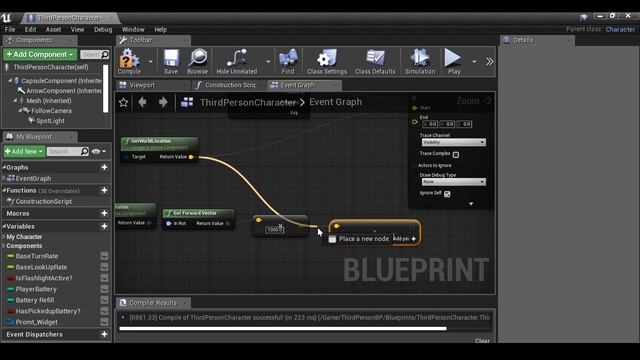Open the Trace Channel dropdown
Viewport: 640px width, 360px height.
(453, 142)
